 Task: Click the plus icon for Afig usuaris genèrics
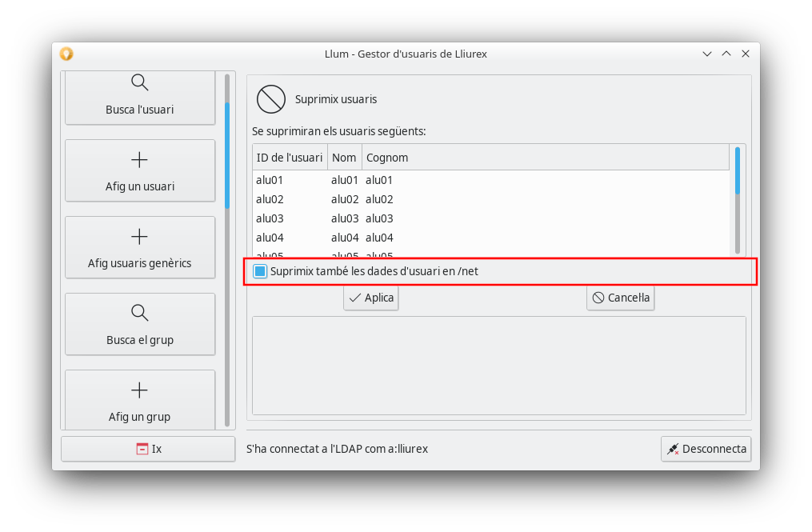click(x=139, y=237)
